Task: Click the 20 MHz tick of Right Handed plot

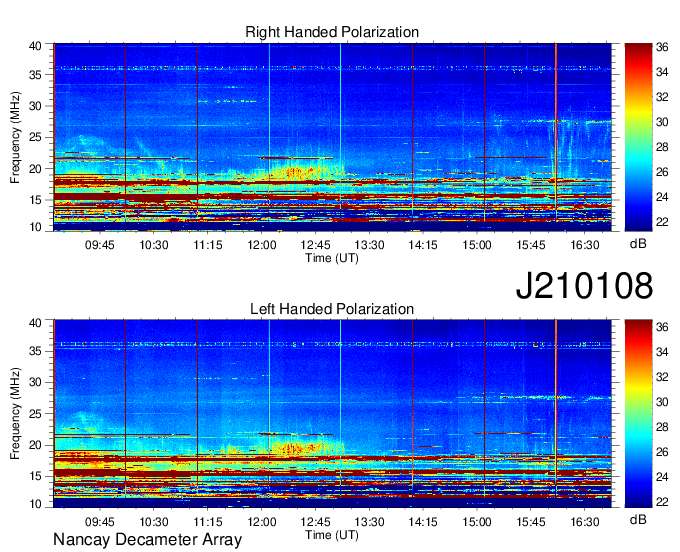Action: [35, 169]
